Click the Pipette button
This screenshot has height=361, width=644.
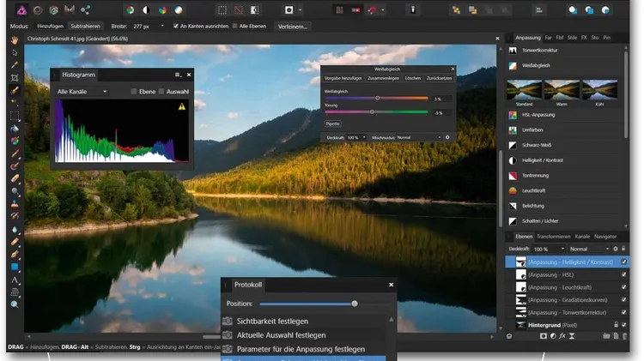(332, 123)
